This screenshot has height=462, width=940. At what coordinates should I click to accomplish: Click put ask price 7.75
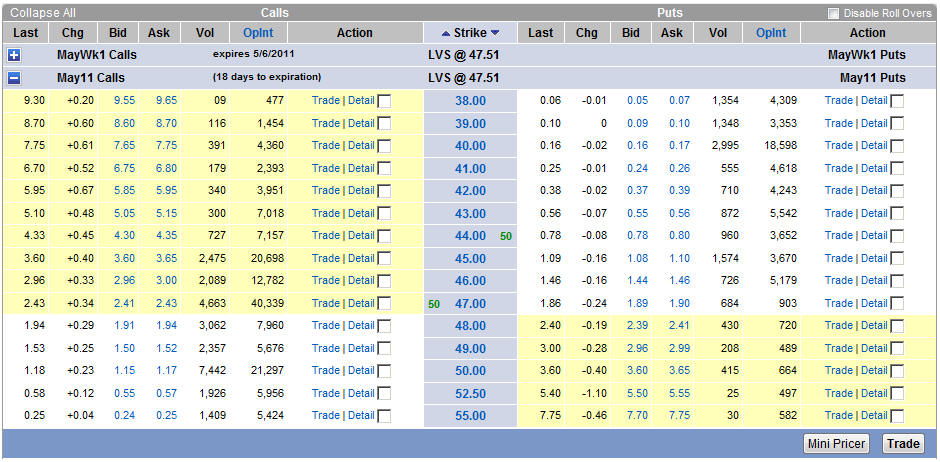point(679,415)
